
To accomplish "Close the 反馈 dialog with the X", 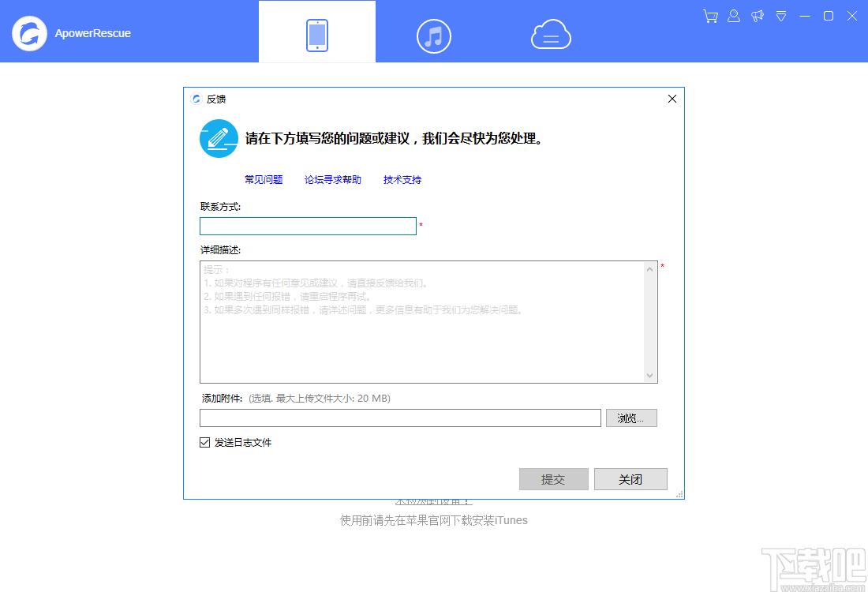I will (672, 99).
